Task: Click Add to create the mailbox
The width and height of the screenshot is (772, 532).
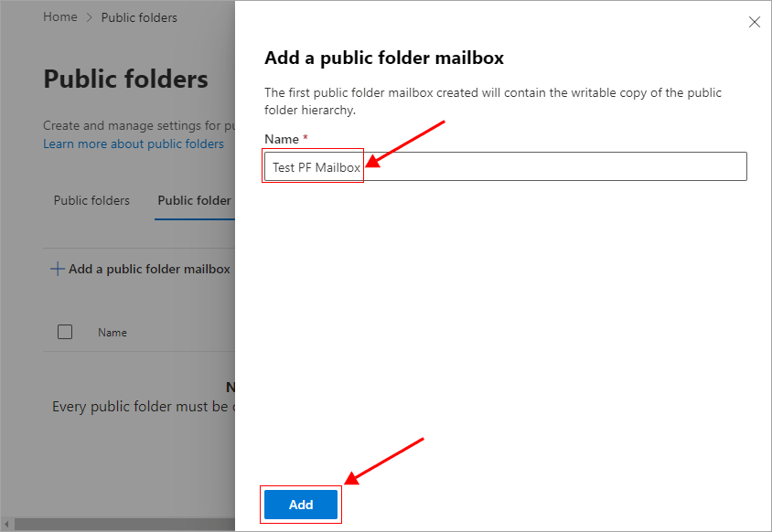Action: (x=300, y=504)
